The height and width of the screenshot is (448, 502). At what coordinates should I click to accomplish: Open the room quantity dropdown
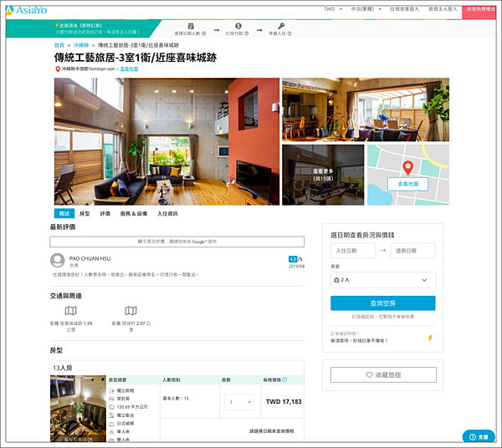click(x=239, y=402)
